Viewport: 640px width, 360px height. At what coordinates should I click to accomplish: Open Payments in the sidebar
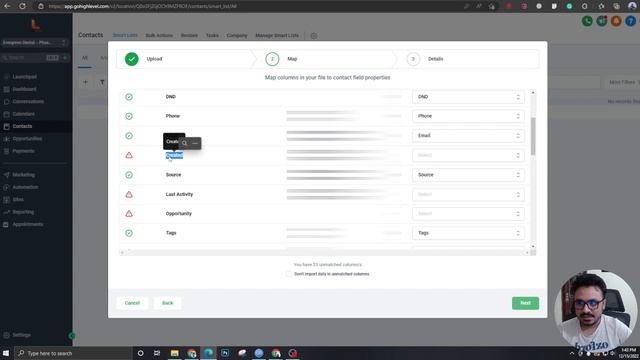coord(23,151)
